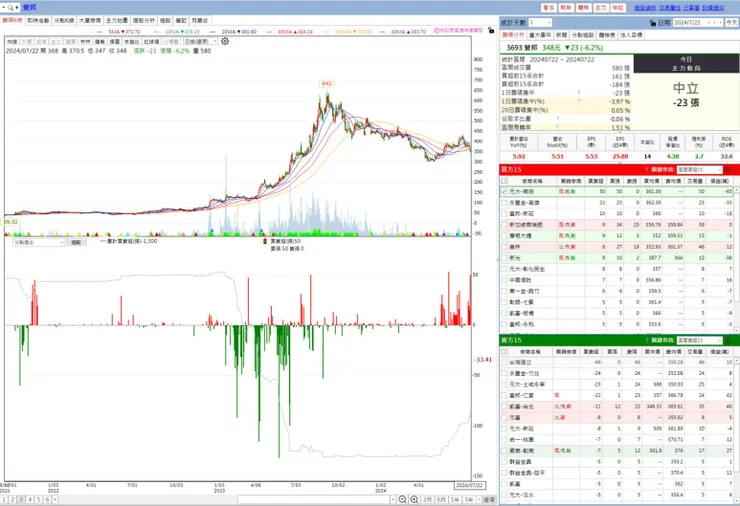Open the dropdown arrow before the search icon

[x=3, y=8]
